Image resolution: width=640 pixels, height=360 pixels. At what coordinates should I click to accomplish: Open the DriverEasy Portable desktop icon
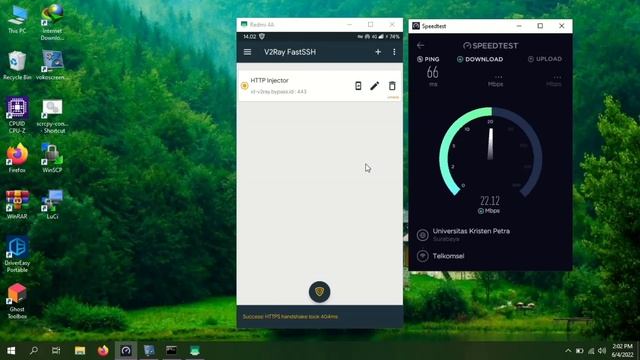[x=17, y=254]
